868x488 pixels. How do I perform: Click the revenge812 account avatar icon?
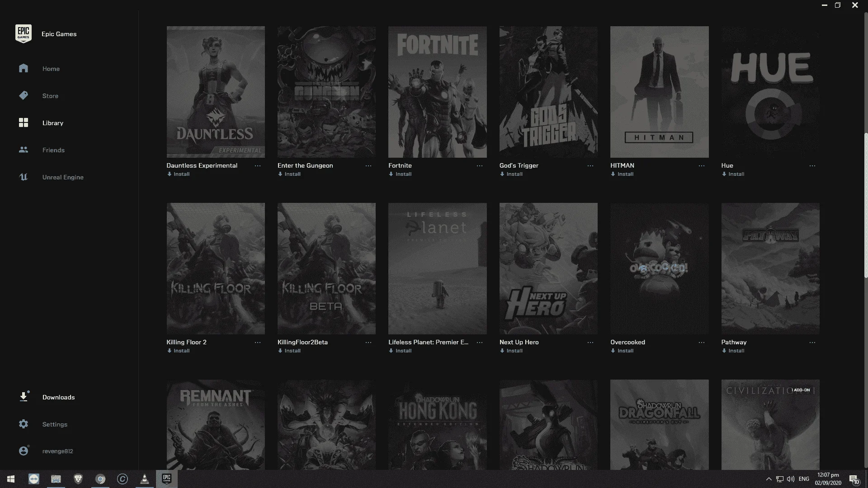pos(24,450)
